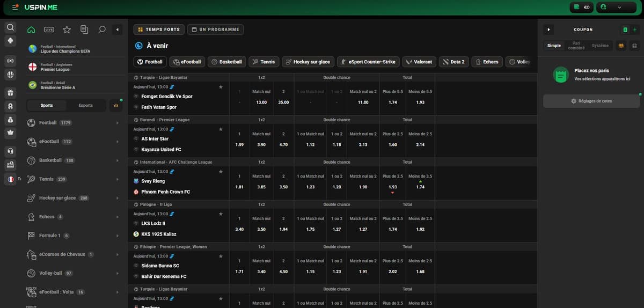This screenshot has height=308, width=644.
Task: Open Réglages de cotes settings
Action: [x=591, y=101]
